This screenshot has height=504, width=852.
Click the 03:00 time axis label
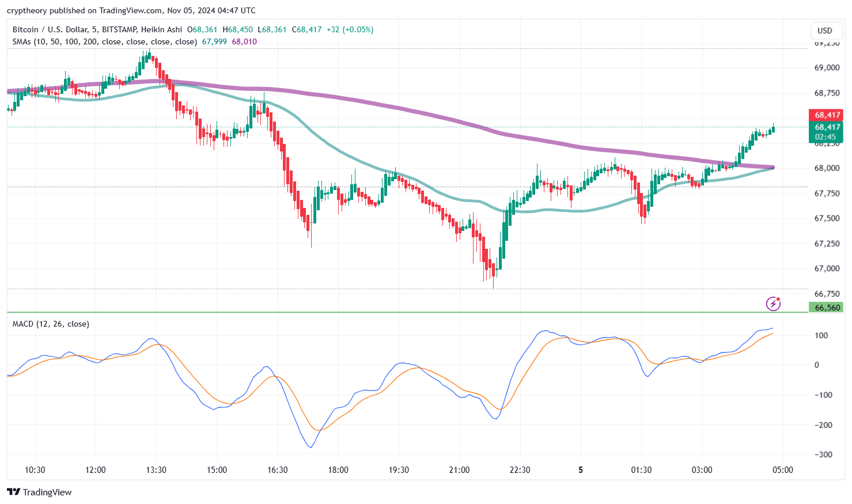coord(702,470)
